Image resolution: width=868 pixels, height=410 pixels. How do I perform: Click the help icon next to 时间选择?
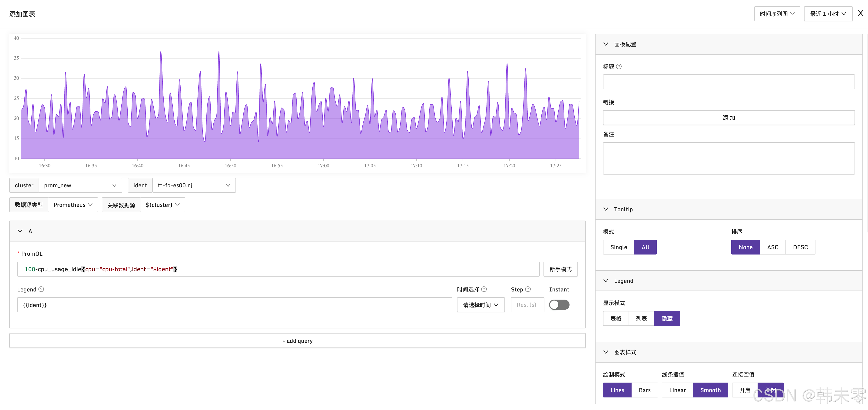484,289
